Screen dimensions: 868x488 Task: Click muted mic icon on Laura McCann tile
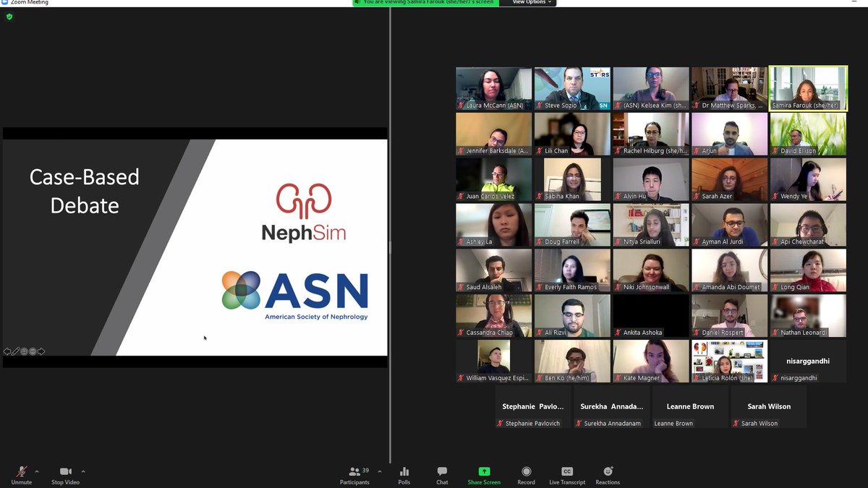click(x=461, y=106)
